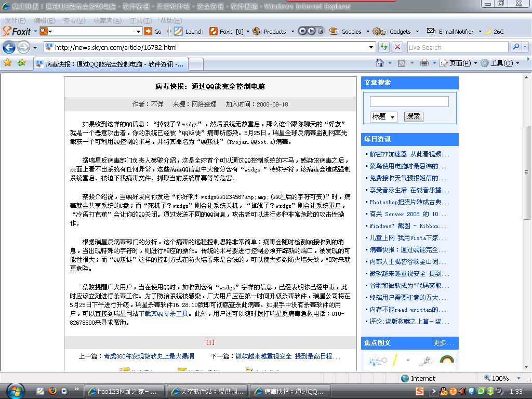
Task: Click the Print icon in command bar
Action: (424, 63)
